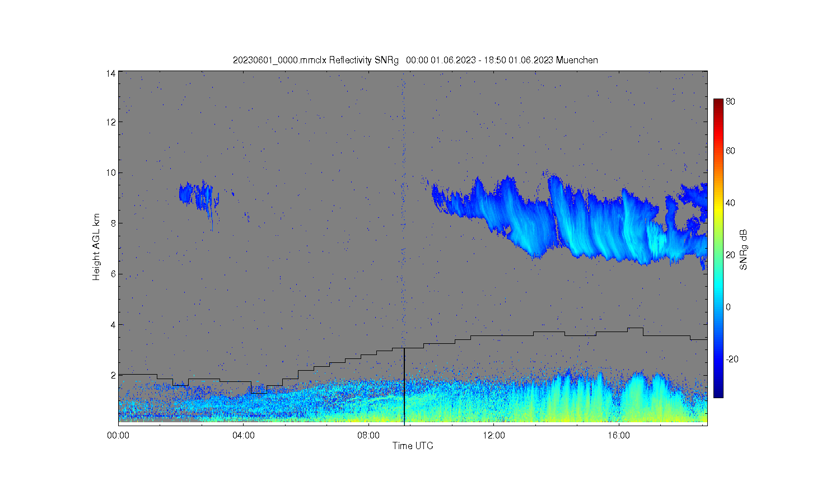Click the height tick label 14

(x=111, y=73)
